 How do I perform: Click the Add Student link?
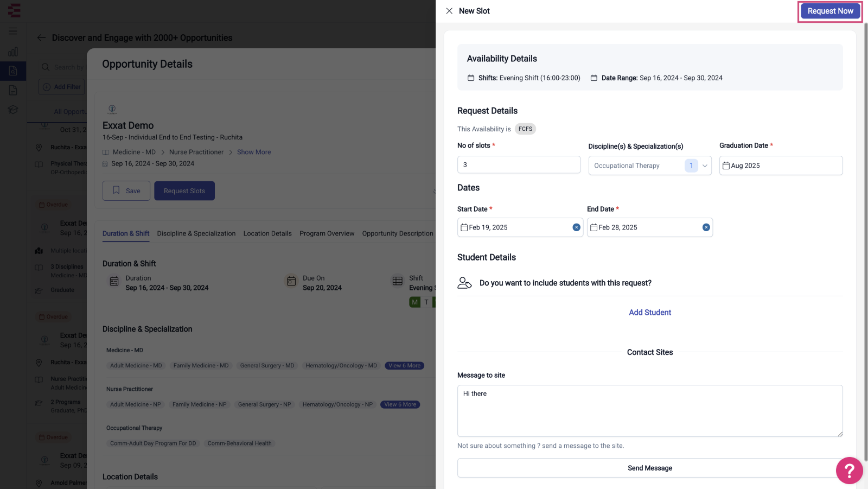click(x=650, y=313)
